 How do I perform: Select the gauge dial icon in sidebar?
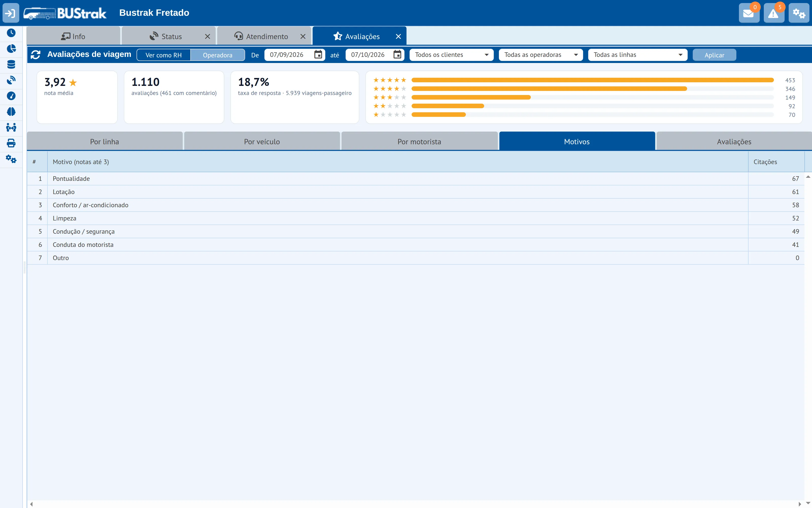11,96
